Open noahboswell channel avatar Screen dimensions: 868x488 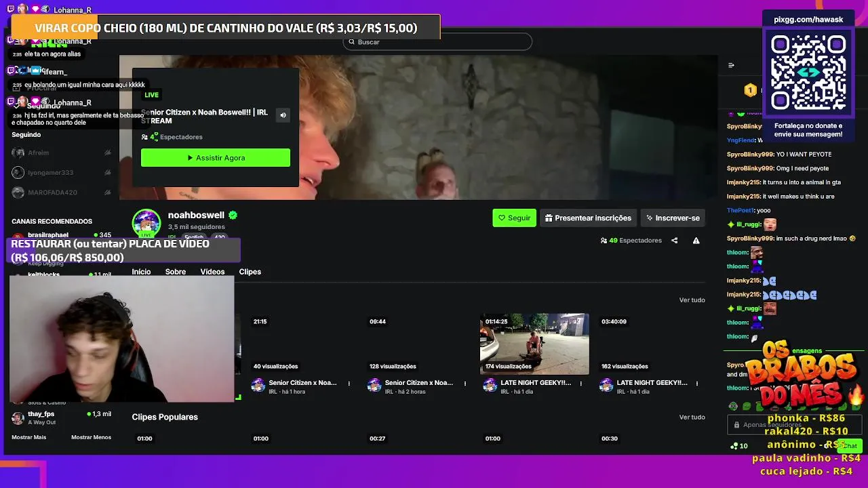tap(146, 223)
